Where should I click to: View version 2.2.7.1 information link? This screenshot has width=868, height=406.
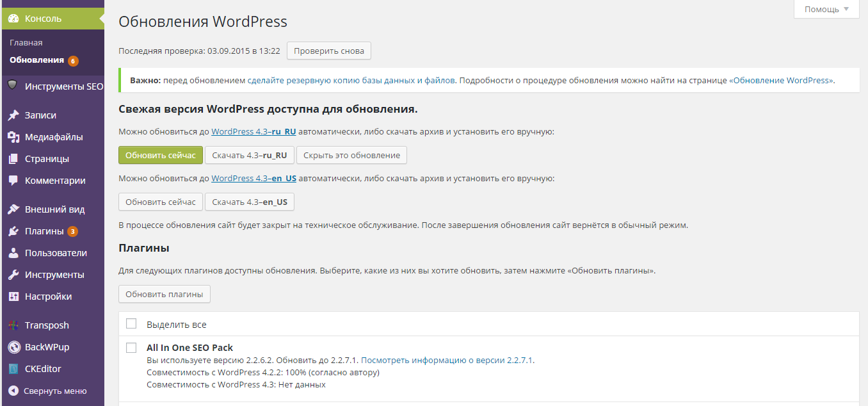point(447,360)
